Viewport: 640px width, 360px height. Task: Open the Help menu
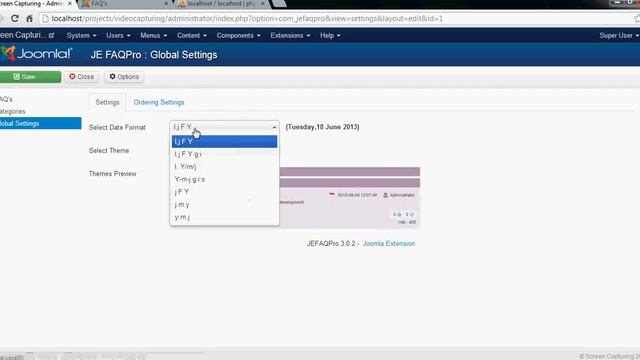point(330,36)
